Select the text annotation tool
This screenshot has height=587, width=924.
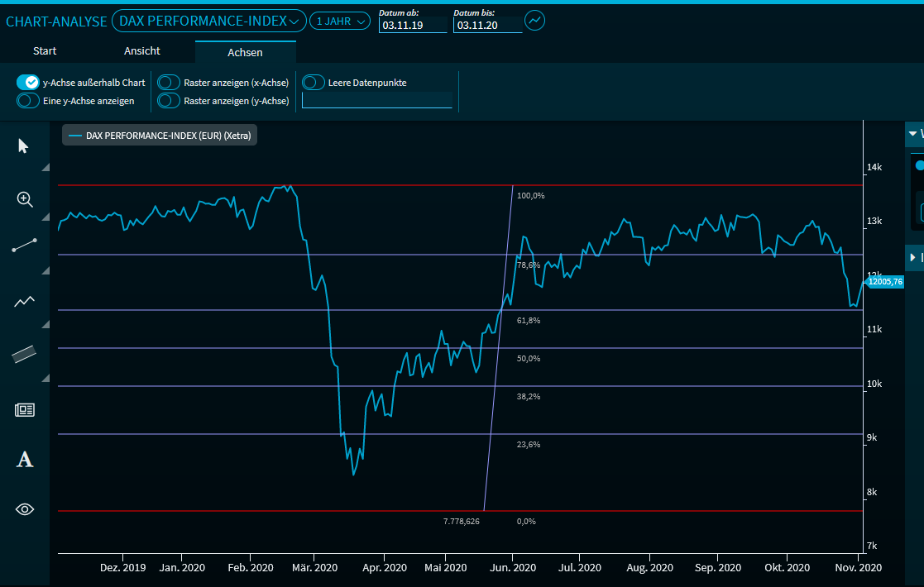[x=25, y=460]
